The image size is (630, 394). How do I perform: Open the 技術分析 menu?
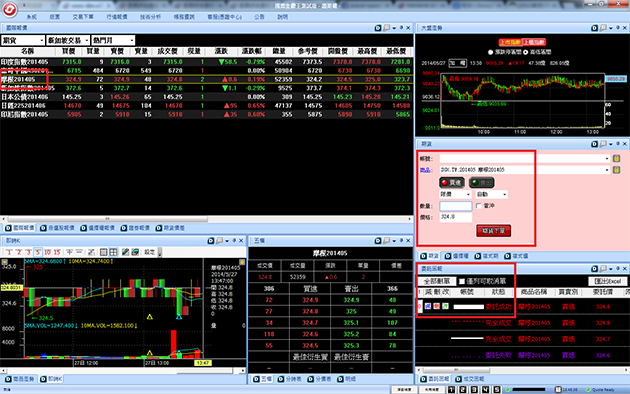[x=151, y=17]
